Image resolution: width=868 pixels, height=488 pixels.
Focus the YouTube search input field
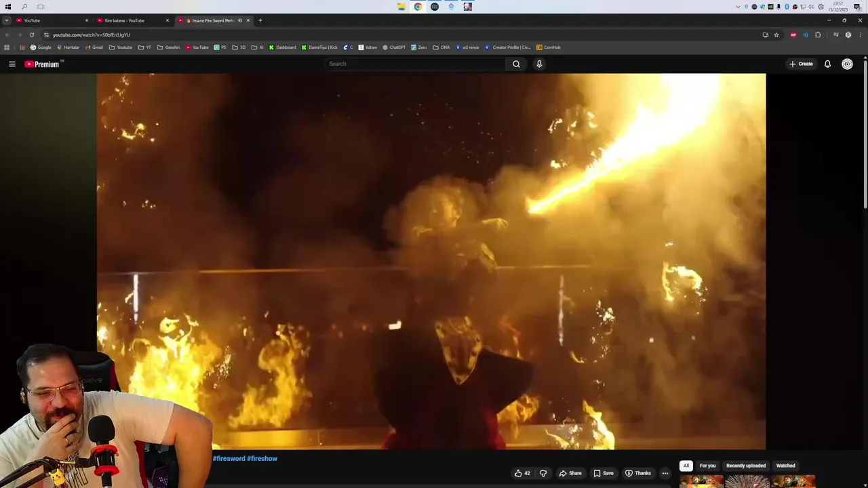tap(415, 64)
